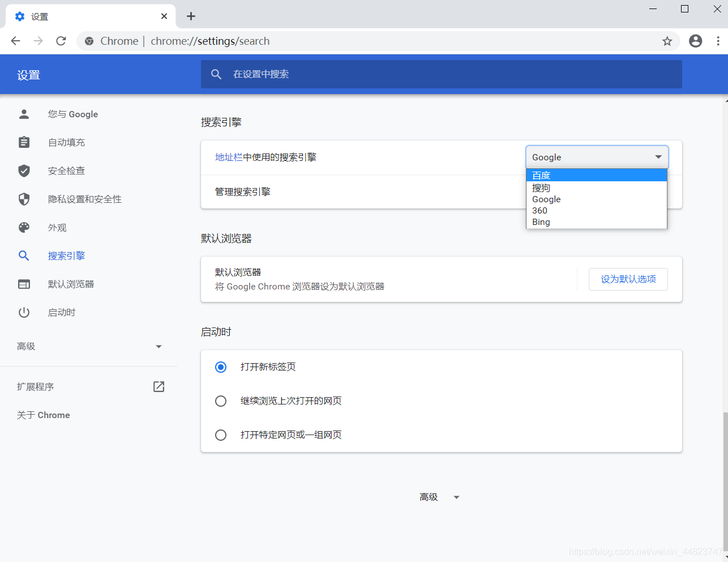Open the user profile avatar menu
This screenshot has width=728, height=562.
pyautogui.click(x=696, y=41)
